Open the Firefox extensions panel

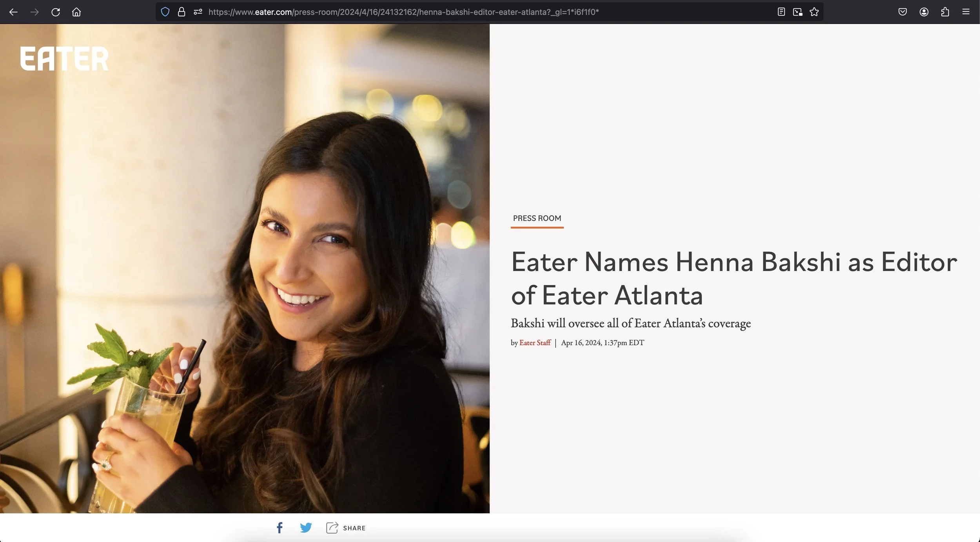945,12
